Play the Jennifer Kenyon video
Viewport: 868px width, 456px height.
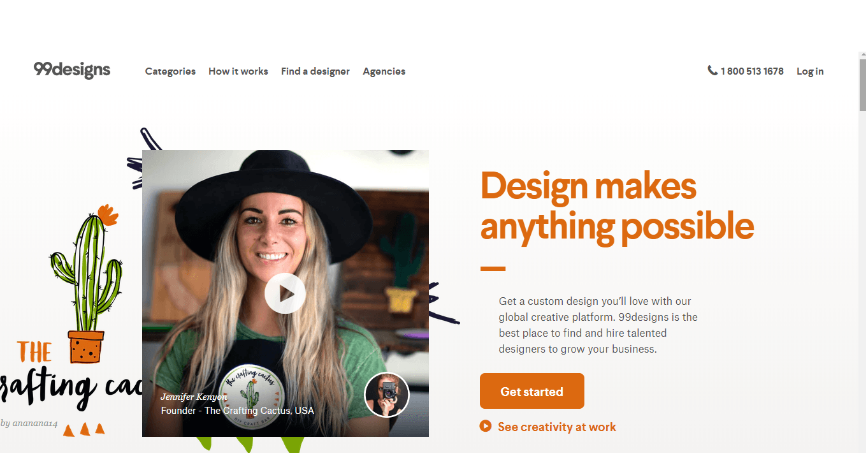coord(286,293)
